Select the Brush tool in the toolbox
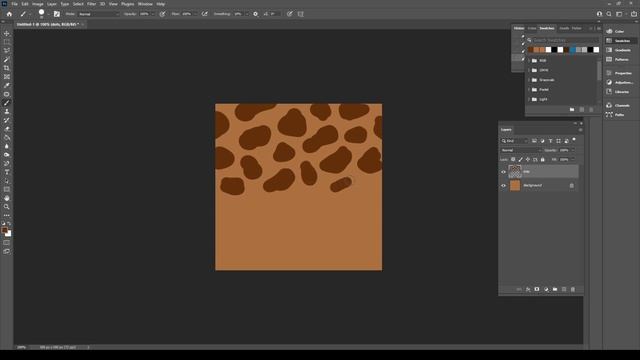This screenshot has width=640, height=360. [7, 103]
